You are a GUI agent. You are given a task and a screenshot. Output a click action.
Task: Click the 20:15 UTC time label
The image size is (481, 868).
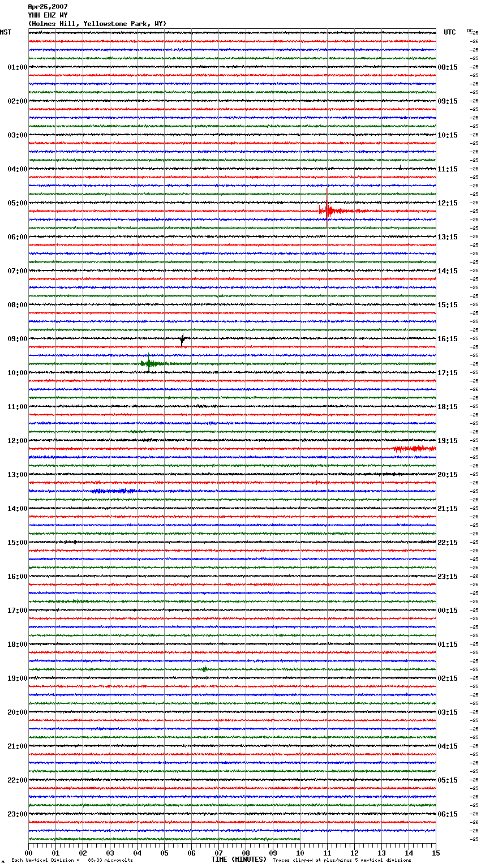pyautogui.click(x=448, y=475)
